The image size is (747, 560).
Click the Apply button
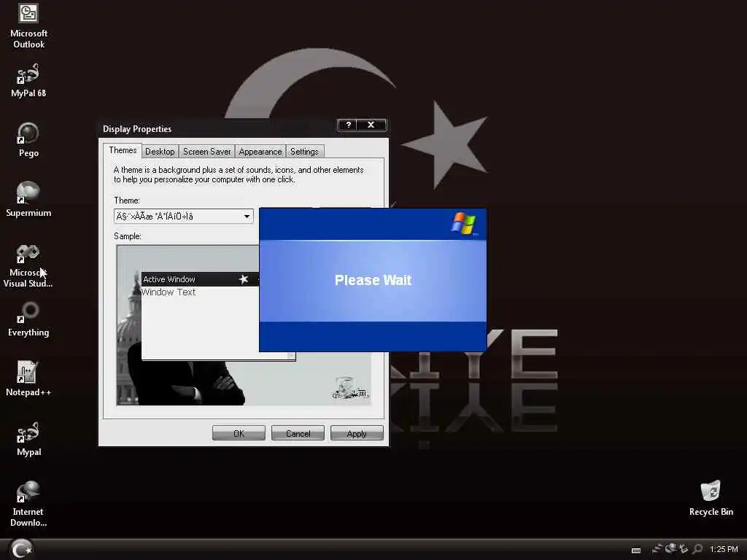[x=357, y=433]
